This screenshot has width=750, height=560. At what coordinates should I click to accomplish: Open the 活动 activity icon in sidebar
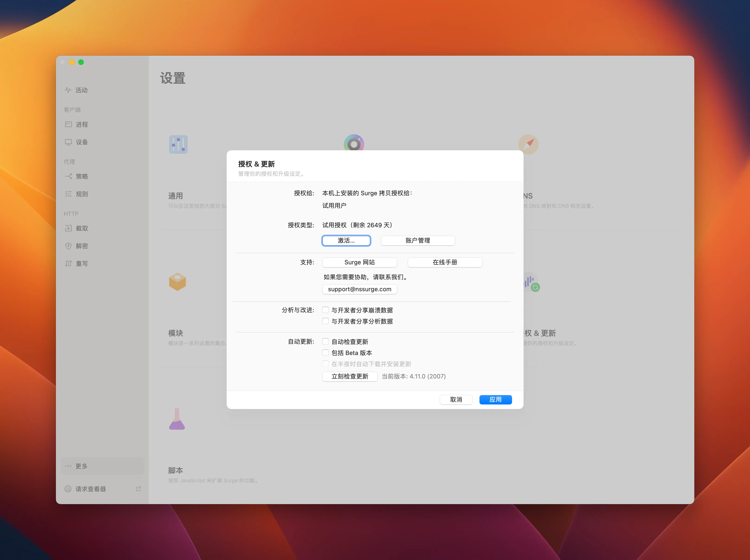(x=68, y=90)
